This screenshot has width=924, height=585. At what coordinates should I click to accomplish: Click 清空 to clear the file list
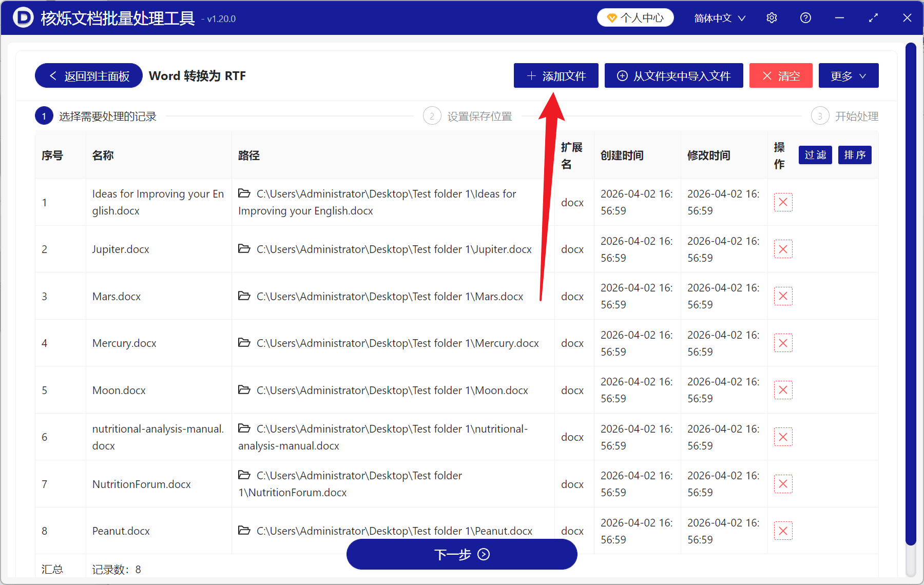(x=780, y=75)
